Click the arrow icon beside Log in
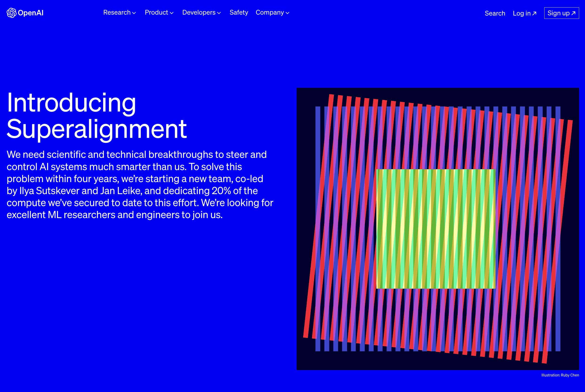The image size is (585, 392). (x=534, y=13)
